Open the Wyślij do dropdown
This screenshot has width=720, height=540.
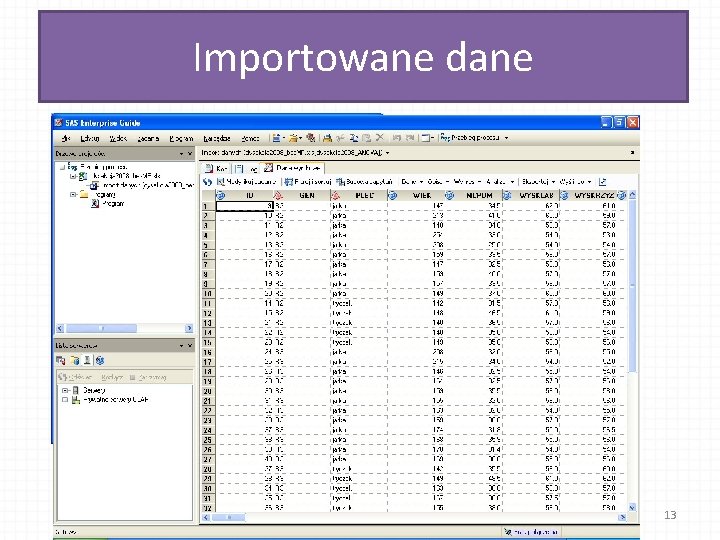(575, 182)
